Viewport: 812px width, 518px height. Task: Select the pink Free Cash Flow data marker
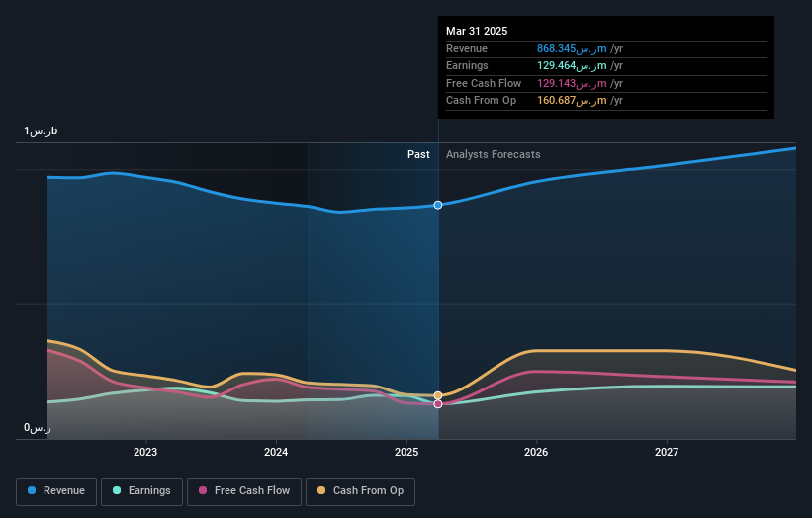[438, 404]
